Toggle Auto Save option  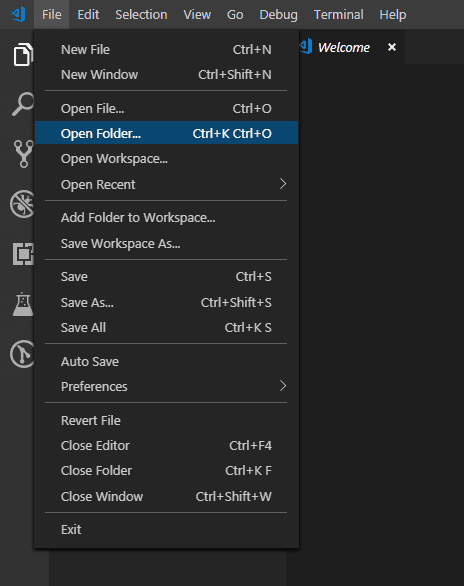pos(166,361)
